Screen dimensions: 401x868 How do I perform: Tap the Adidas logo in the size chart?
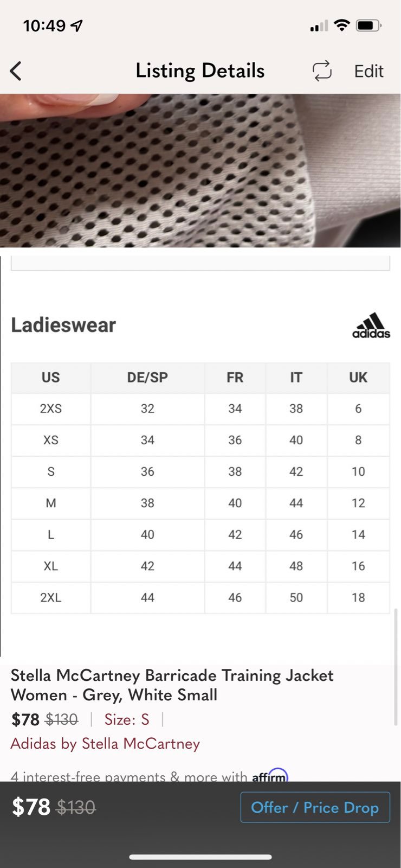click(x=371, y=325)
